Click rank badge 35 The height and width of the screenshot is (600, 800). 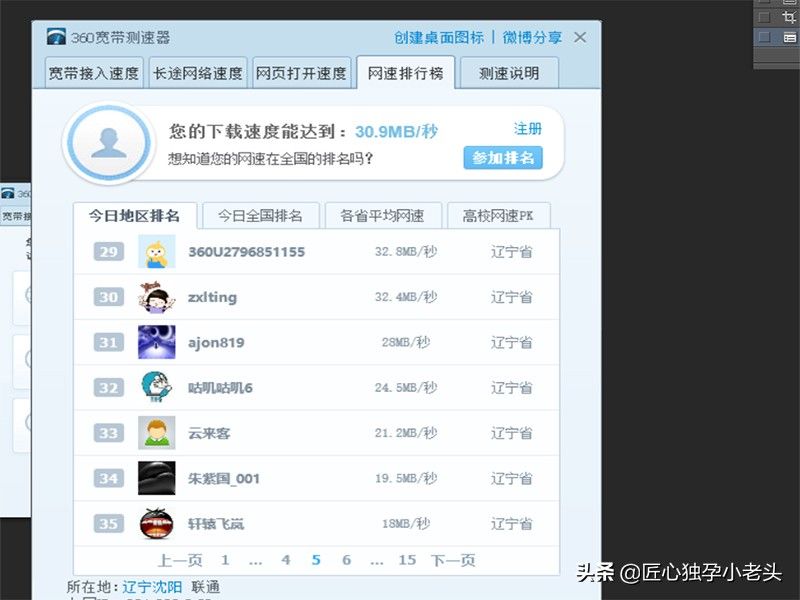coord(109,523)
